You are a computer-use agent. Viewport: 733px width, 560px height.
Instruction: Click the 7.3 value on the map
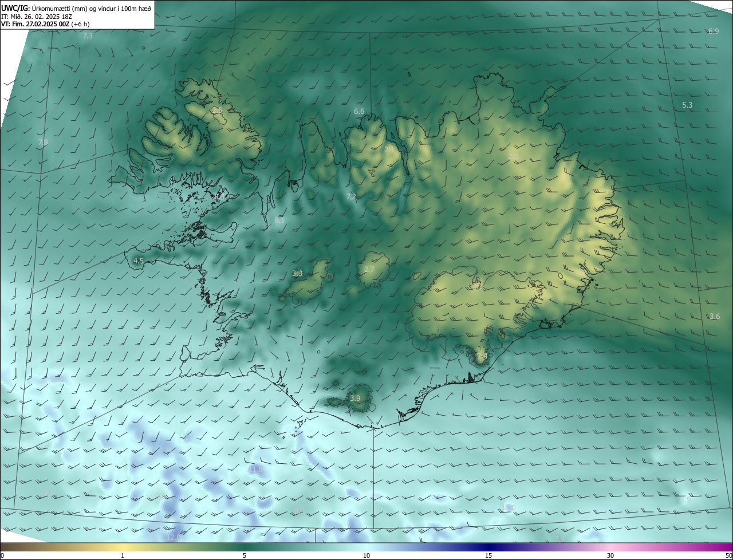(88, 36)
